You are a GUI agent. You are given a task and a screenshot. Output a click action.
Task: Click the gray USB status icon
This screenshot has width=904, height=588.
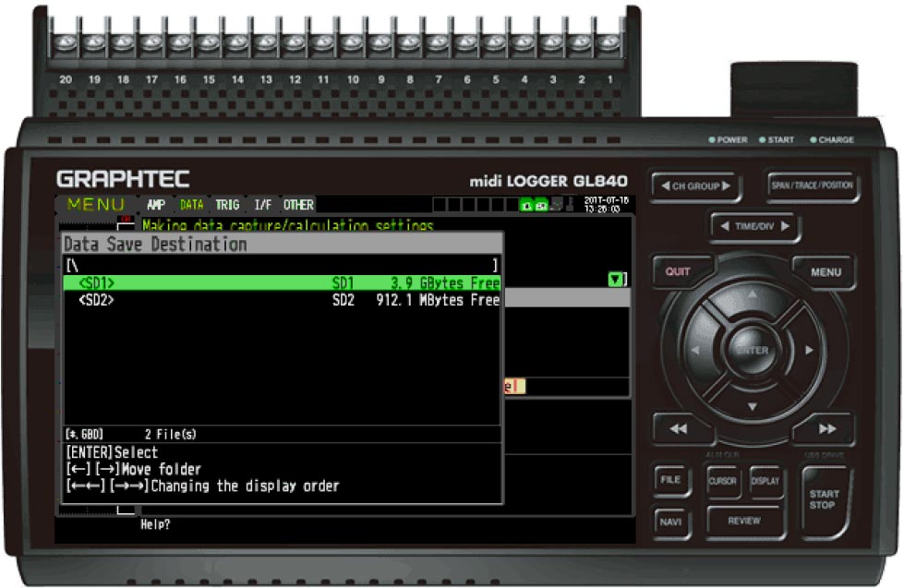[x=556, y=205]
